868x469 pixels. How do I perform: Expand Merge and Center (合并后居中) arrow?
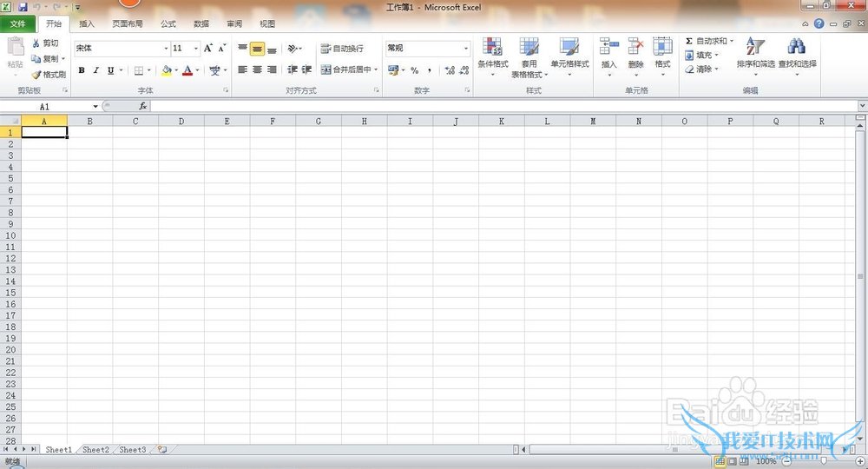point(376,69)
